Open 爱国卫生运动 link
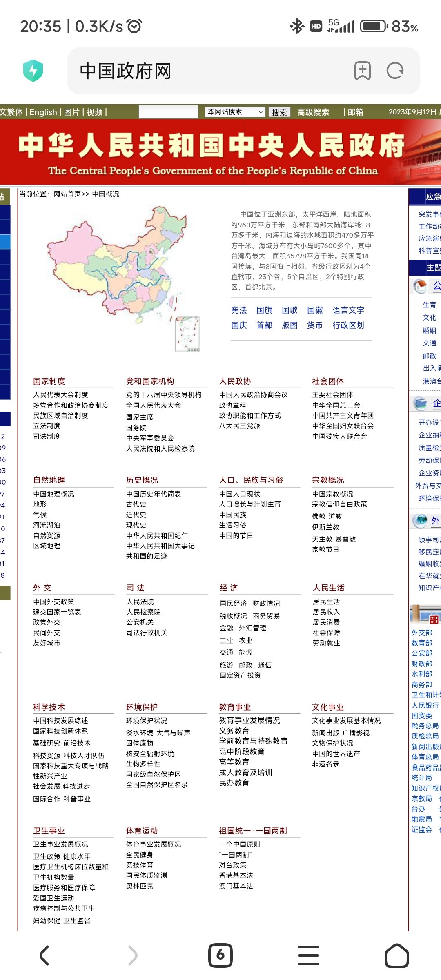Viewport: 441px width, 980px height. [x=53, y=898]
